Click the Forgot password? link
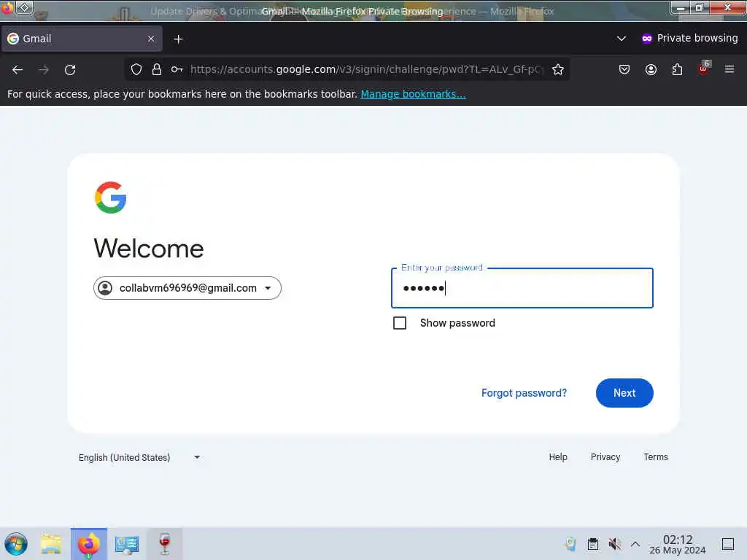 pos(524,393)
